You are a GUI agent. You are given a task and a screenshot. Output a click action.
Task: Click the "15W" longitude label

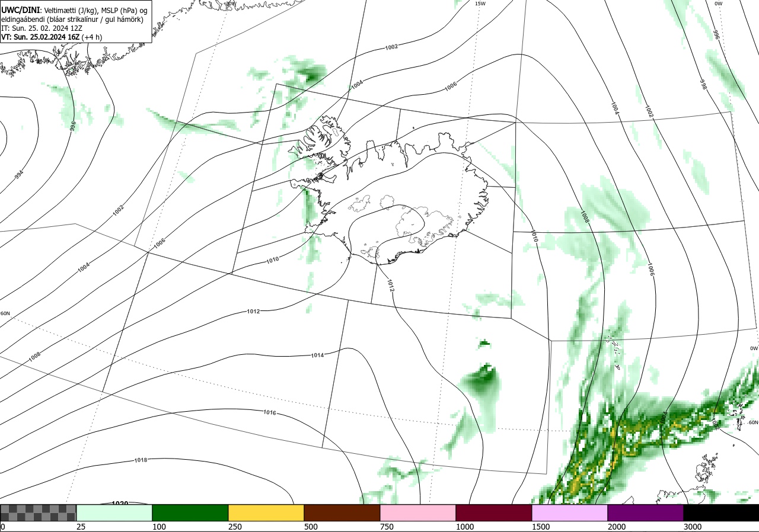(480, 4)
